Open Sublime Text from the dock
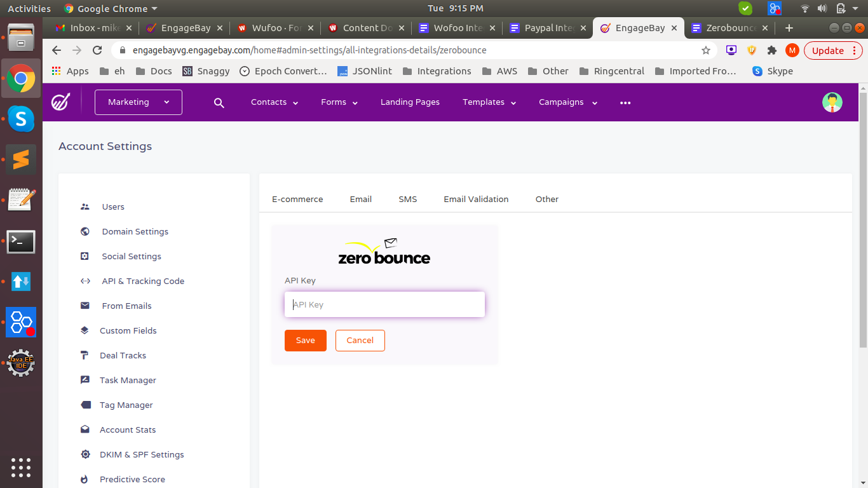Screen dimensions: 868x488 coord(21,159)
